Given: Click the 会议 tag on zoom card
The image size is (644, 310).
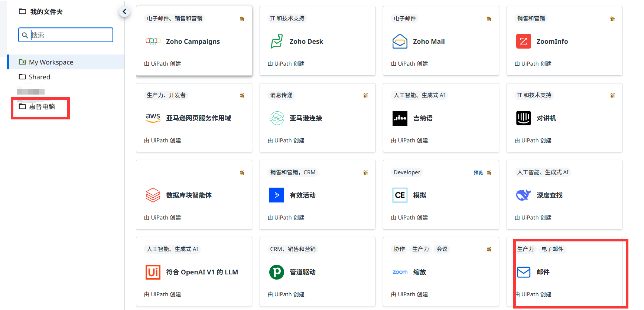Looking at the screenshot, I should [442, 249].
